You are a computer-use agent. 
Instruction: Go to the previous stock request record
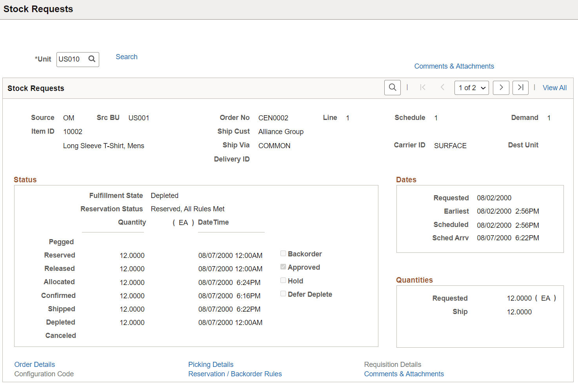[x=442, y=87]
